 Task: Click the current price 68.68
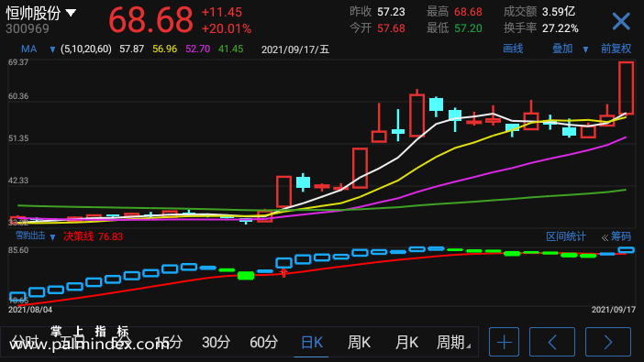(x=150, y=19)
